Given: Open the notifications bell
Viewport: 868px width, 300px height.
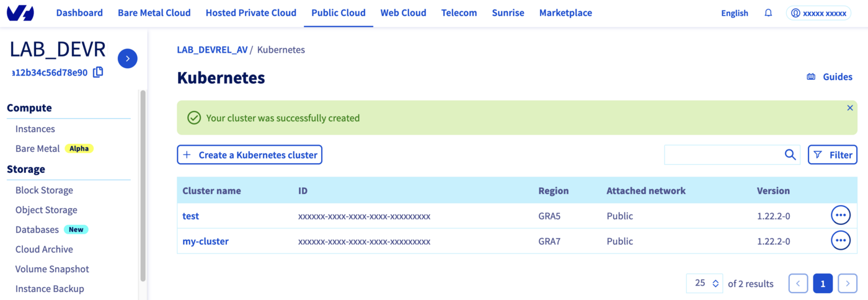Looking at the screenshot, I should point(768,13).
